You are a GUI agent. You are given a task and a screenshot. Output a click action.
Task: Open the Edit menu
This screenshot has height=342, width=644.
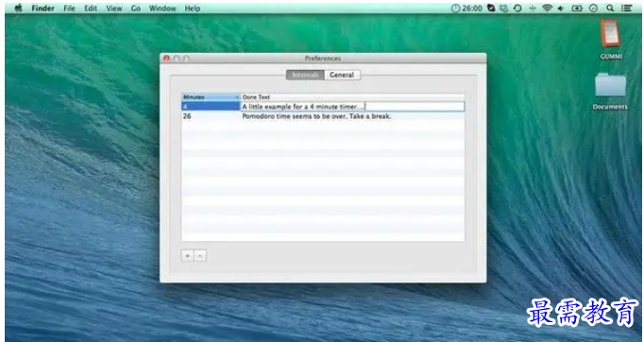click(x=91, y=8)
